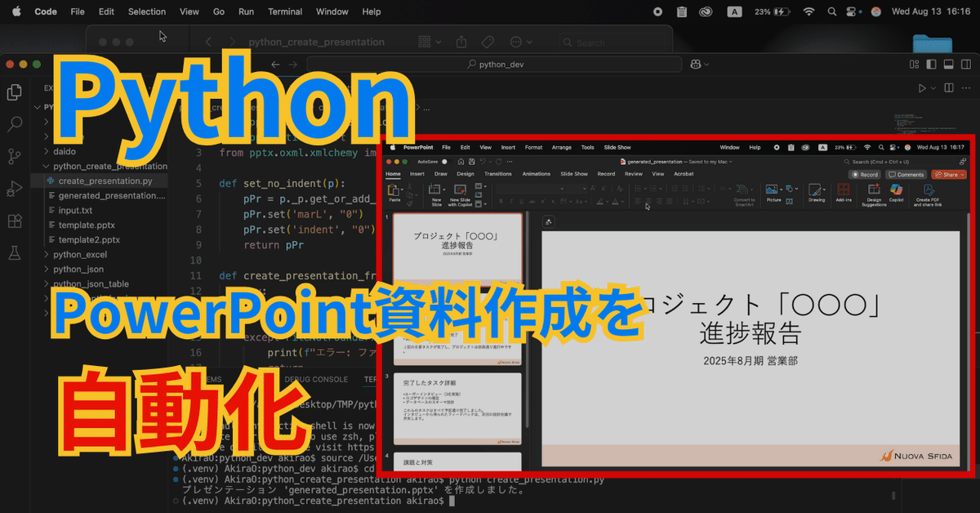Open the Source Control view in VS Code
Screen dimensions: 980x513
pos(14,155)
